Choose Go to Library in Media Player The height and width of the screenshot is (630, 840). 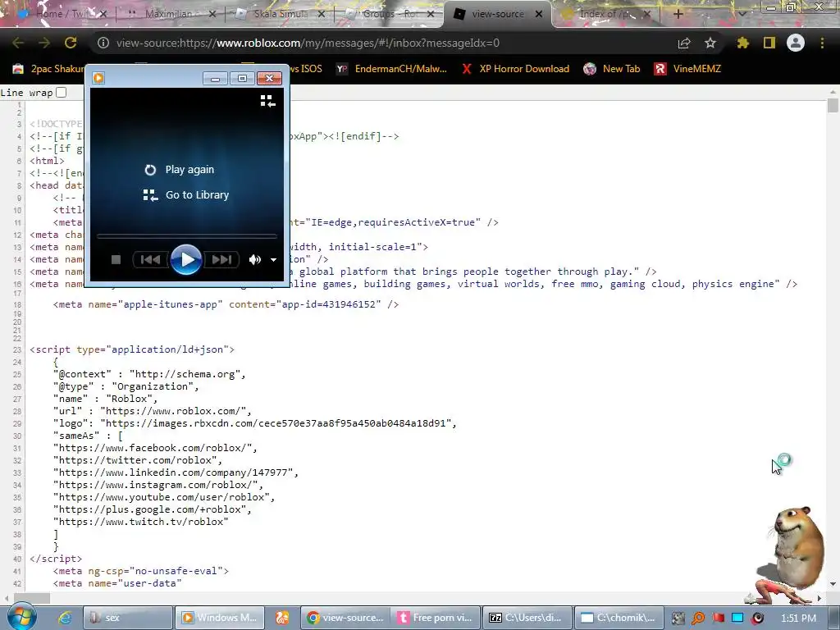coord(186,195)
